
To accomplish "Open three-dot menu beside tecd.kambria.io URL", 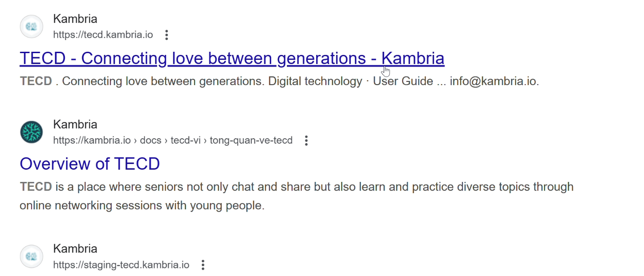I will (167, 35).
